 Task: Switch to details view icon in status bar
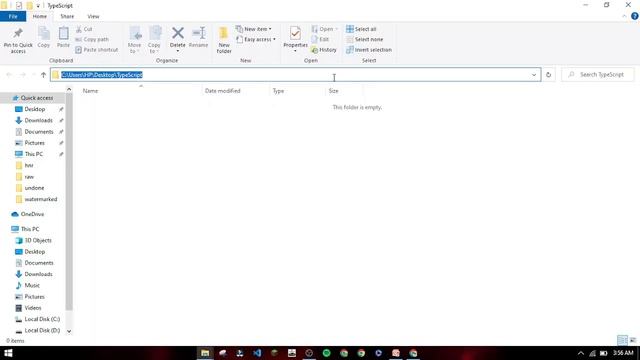622,340
